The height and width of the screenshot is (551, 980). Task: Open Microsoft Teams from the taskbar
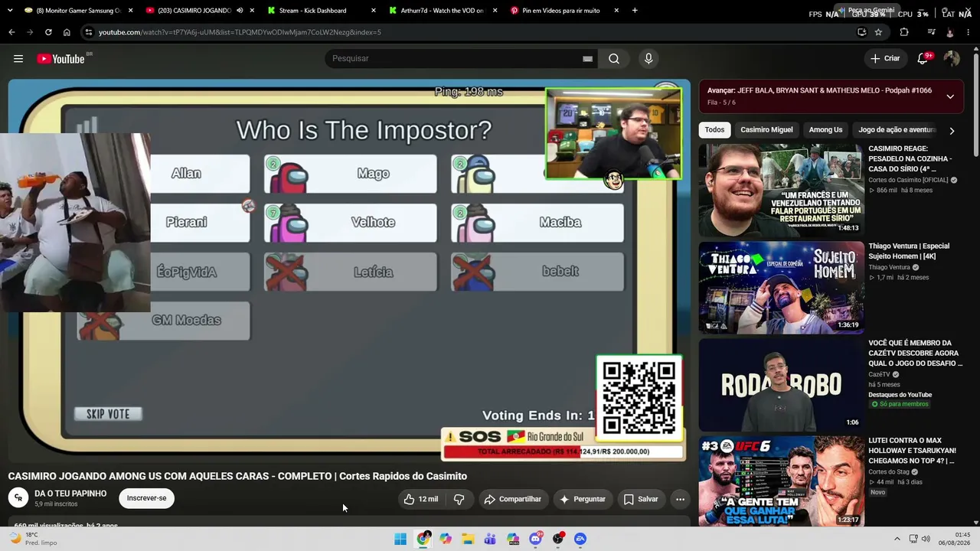coord(490,539)
